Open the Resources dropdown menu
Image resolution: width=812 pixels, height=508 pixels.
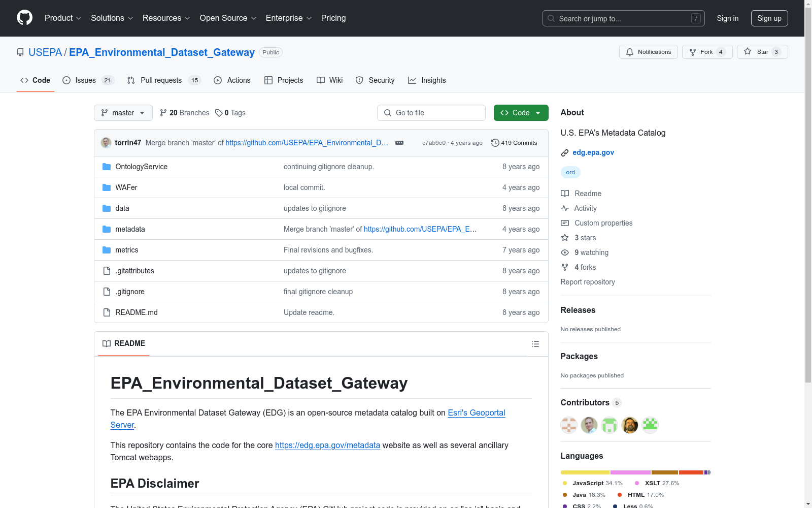pos(166,18)
